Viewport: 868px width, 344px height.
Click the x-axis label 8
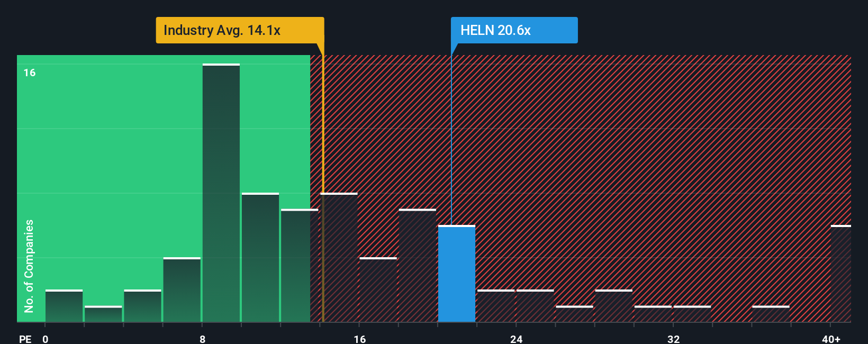pyautogui.click(x=203, y=339)
